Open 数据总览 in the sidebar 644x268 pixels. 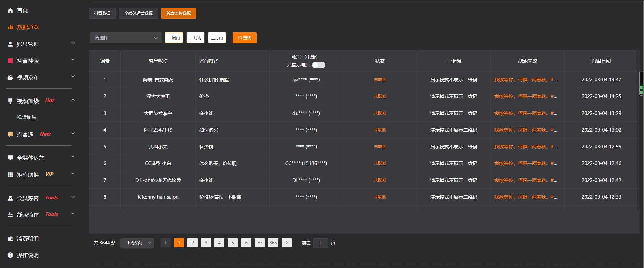28,27
